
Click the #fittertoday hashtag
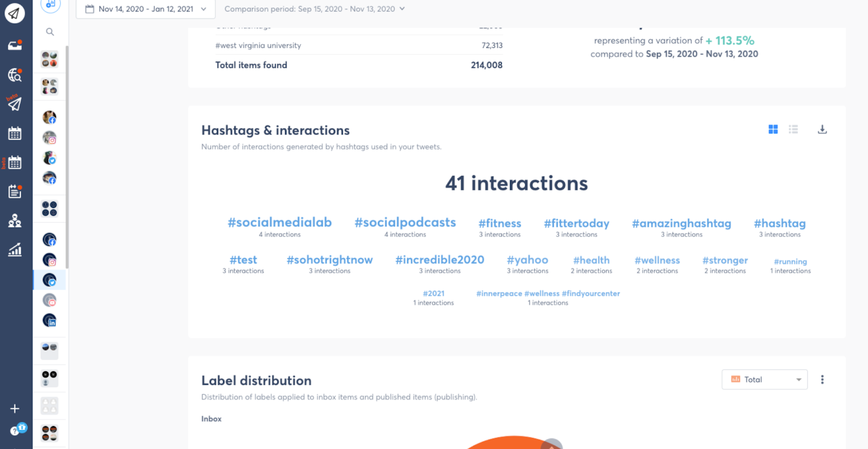click(x=577, y=223)
